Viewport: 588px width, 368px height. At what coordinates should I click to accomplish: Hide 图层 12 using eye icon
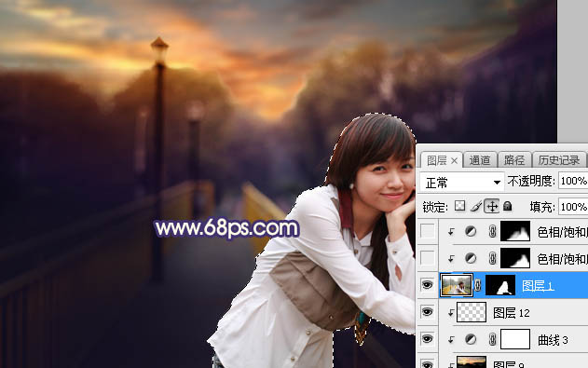(427, 312)
